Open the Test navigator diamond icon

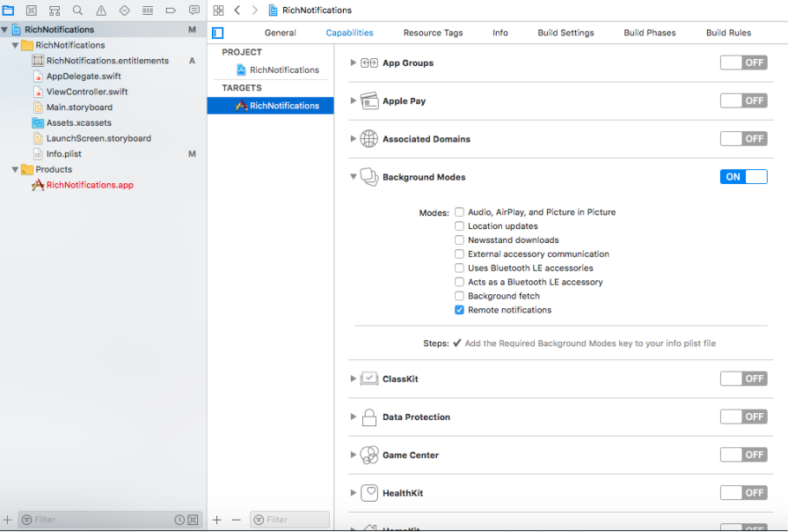[124, 10]
